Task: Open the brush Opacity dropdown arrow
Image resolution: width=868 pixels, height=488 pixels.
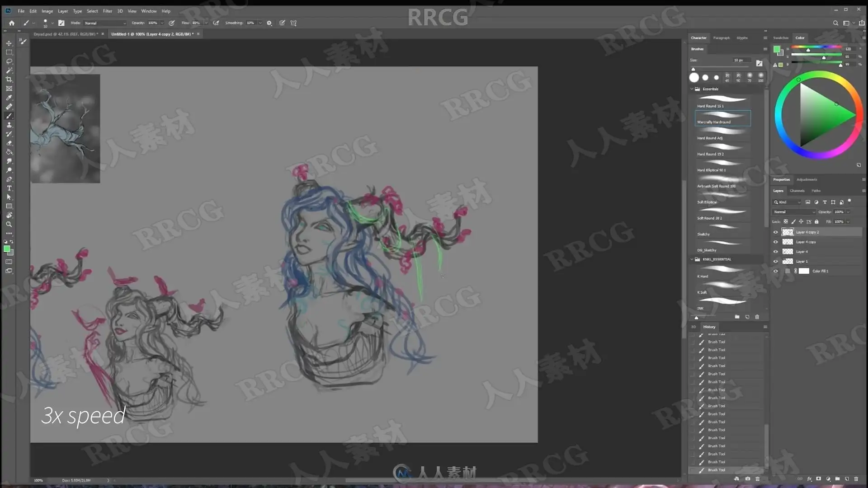Action: coord(162,23)
